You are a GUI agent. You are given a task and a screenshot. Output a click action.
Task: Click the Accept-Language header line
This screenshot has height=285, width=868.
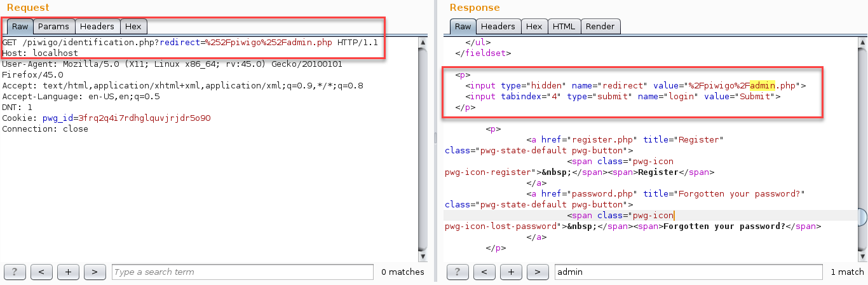81,96
